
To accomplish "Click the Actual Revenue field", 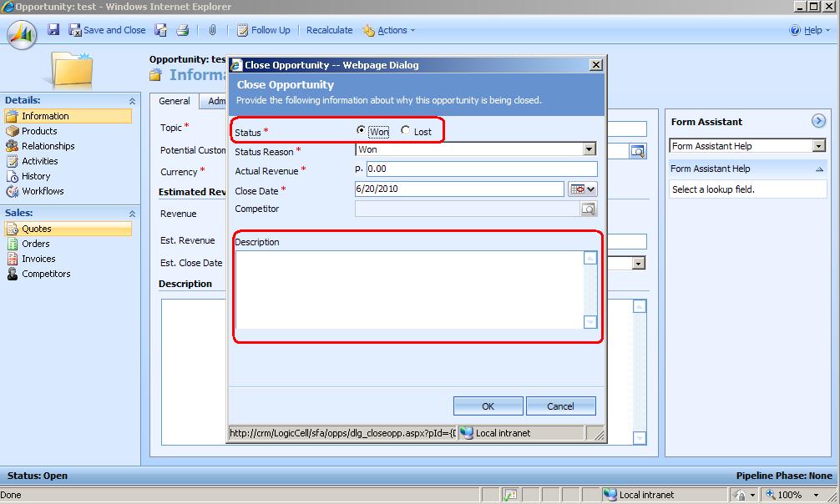I will coord(482,169).
